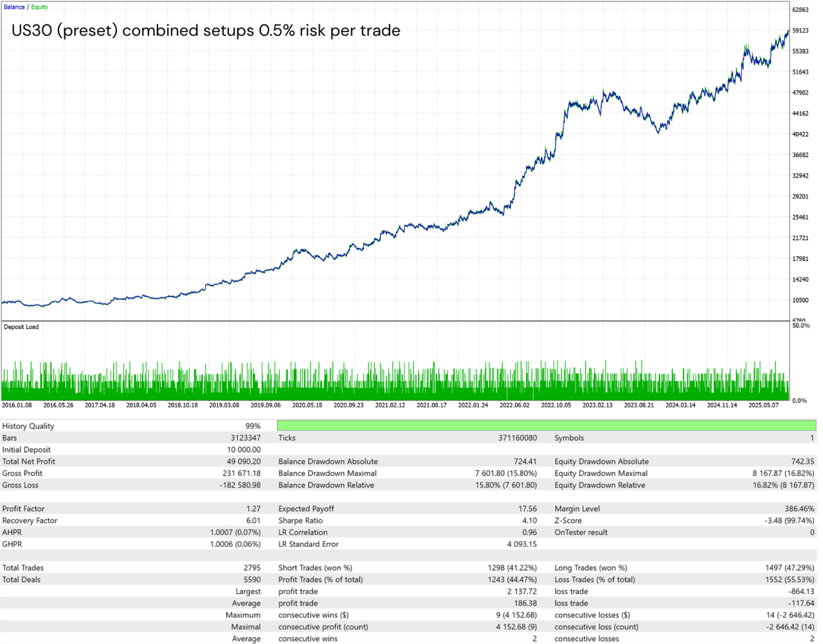The height and width of the screenshot is (644, 823).
Task: Click the Balance legend label
Action: pos(14,7)
